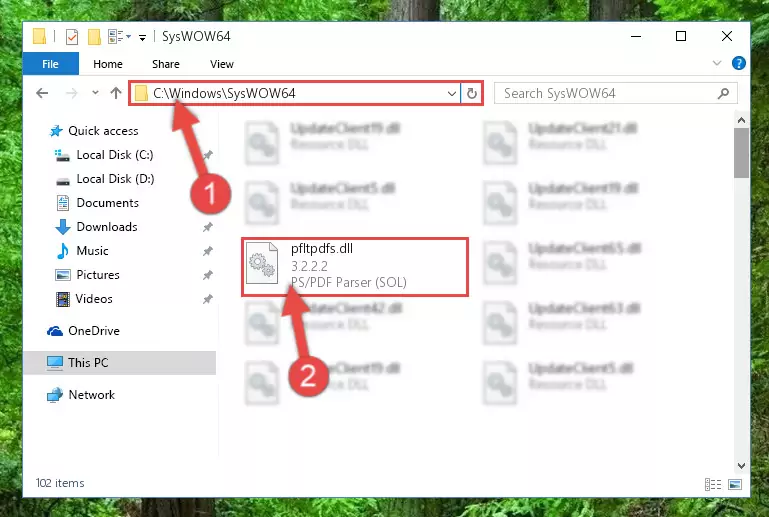This screenshot has width=769, height=517.
Task: Click pin icon next to Downloads
Action: 208,227
